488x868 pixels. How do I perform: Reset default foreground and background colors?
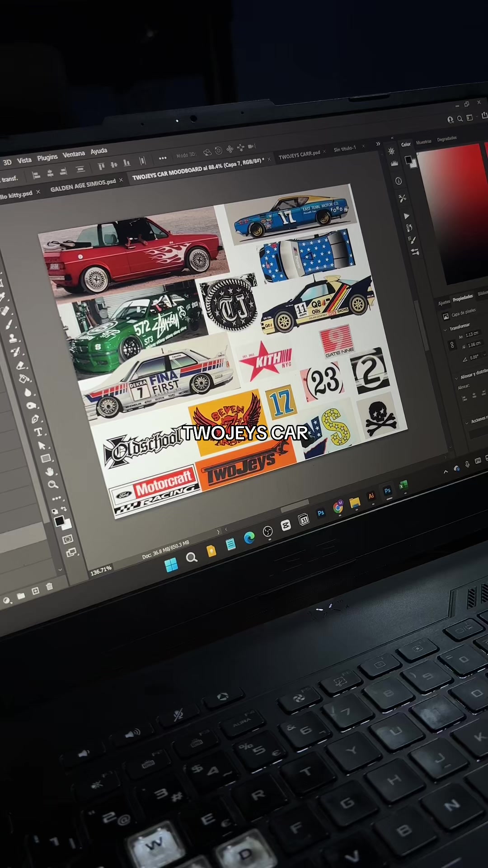click(x=55, y=511)
